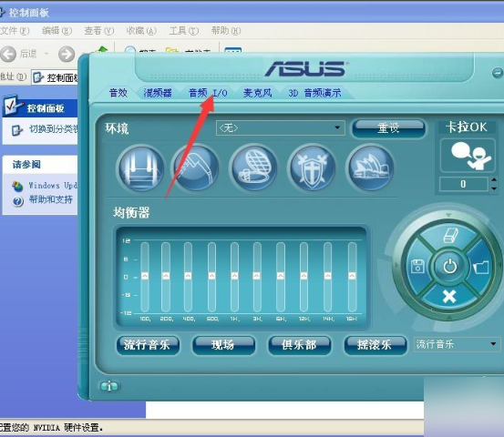Click the 重设 reset button
Viewport: 504px width, 437px height.
click(388, 128)
